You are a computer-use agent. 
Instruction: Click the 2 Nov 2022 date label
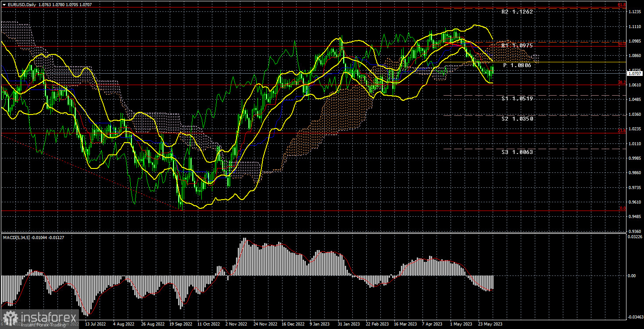click(x=237, y=325)
